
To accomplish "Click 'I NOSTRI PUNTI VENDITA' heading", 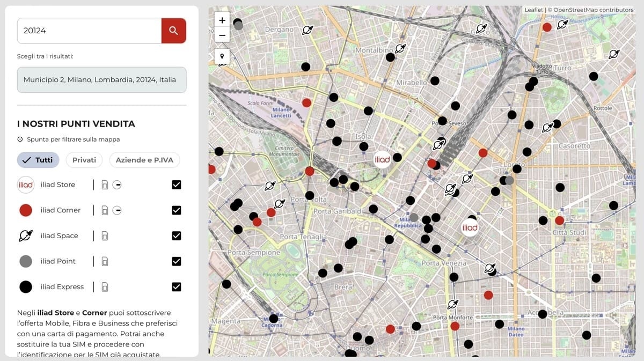I will click(76, 124).
